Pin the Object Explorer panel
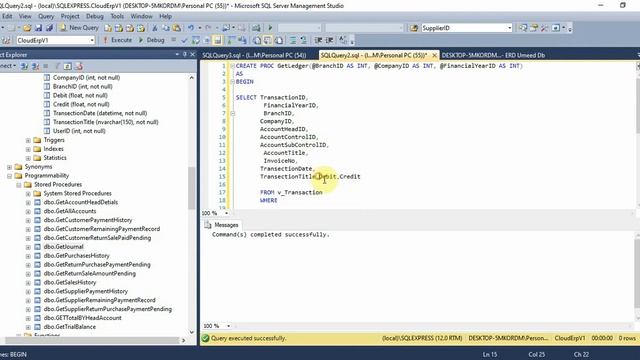640x360 pixels. pos(184,54)
